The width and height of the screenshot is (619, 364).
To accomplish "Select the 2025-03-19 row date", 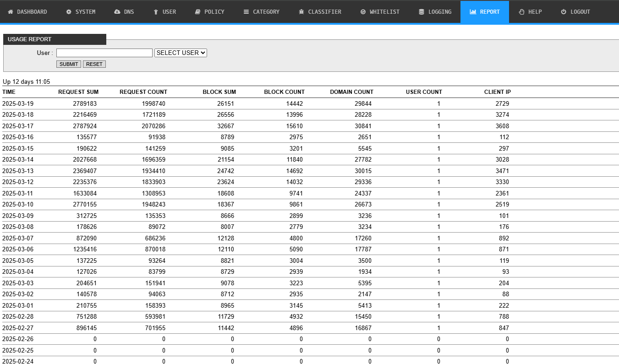I will coord(18,103).
